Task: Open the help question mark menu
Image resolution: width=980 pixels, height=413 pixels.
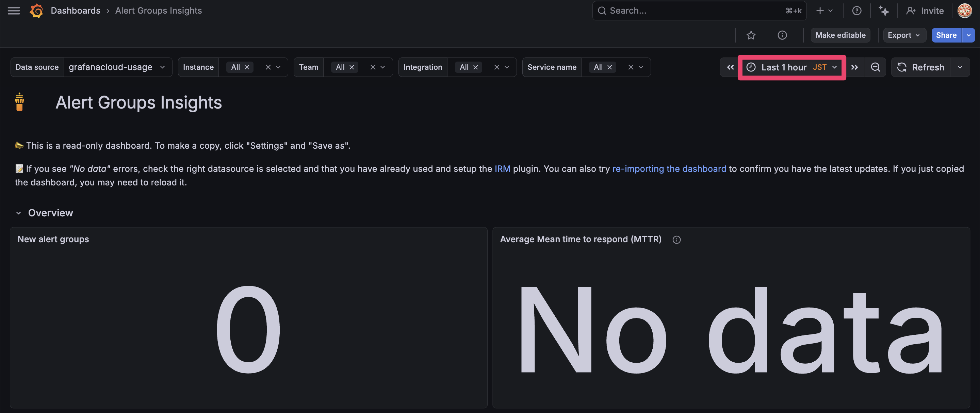Action: point(856,11)
